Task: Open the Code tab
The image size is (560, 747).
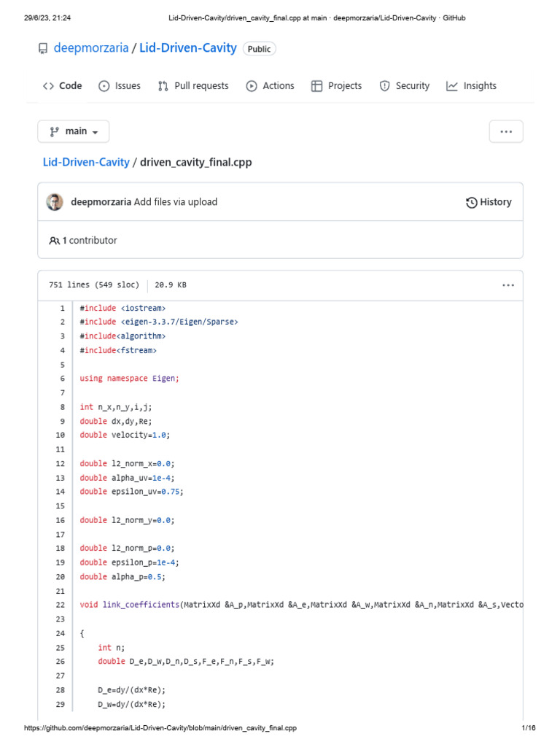Action: (63, 86)
